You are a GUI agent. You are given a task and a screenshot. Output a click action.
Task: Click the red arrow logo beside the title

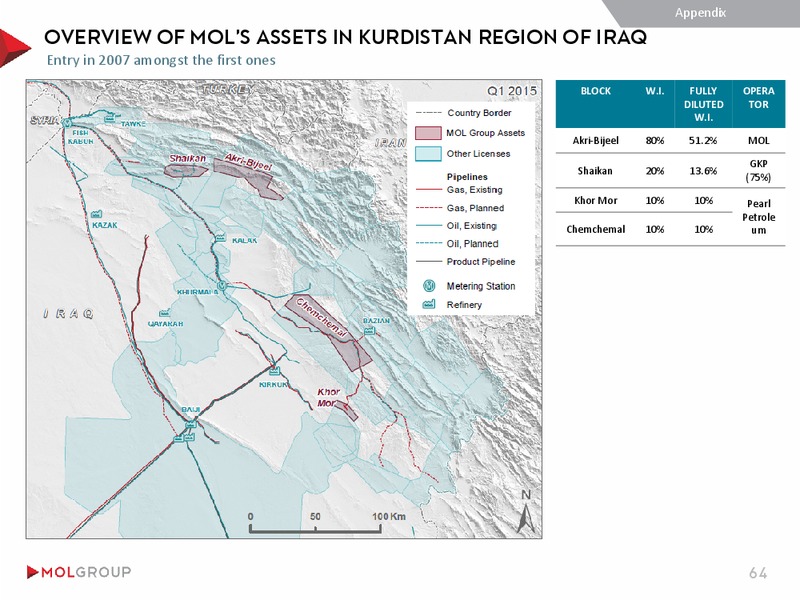point(14,48)
